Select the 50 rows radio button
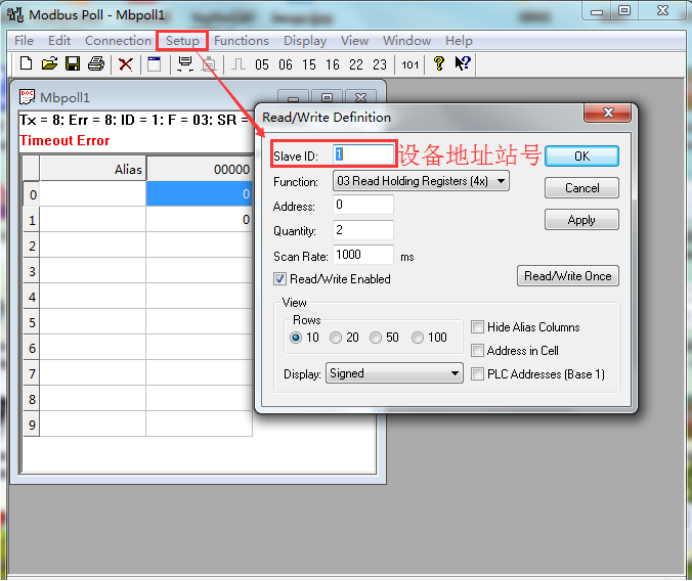 coord(376,338)
